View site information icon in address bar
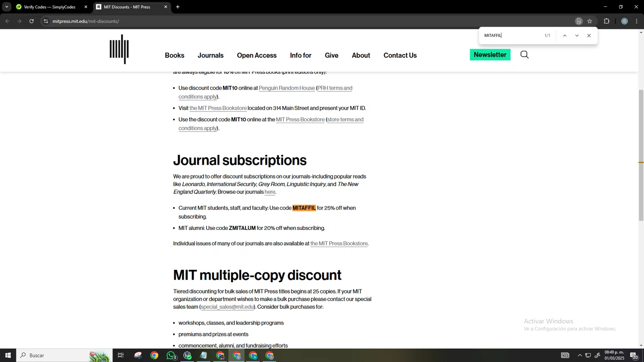644x362 pixels. [46, 21]
